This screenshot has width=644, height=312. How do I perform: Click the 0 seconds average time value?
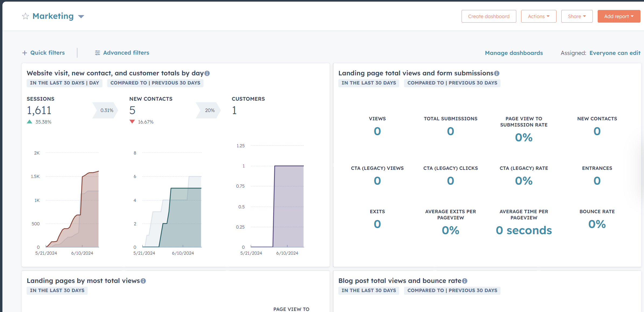point(524,230)
